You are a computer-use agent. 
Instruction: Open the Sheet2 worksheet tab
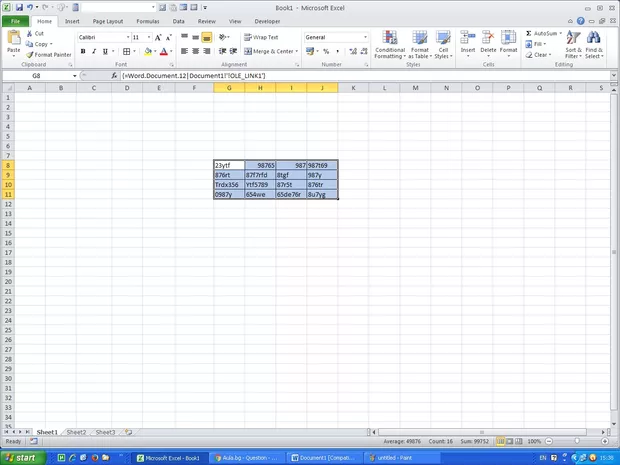tap(76, 432)
